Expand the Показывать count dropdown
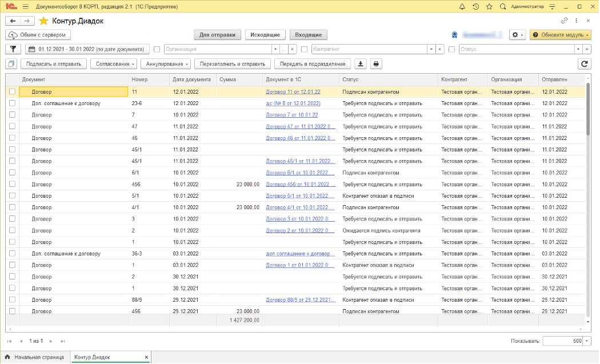Viewport: 600px width, 364px height. 587,341
